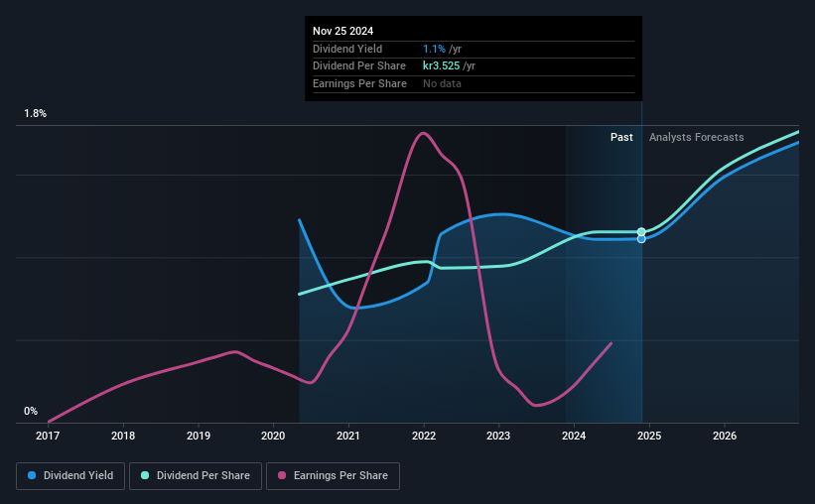This screenshot has height=504, width=815.
Task: Click the kr3.525 dividend per share value
Action: [x=442, y=66]
